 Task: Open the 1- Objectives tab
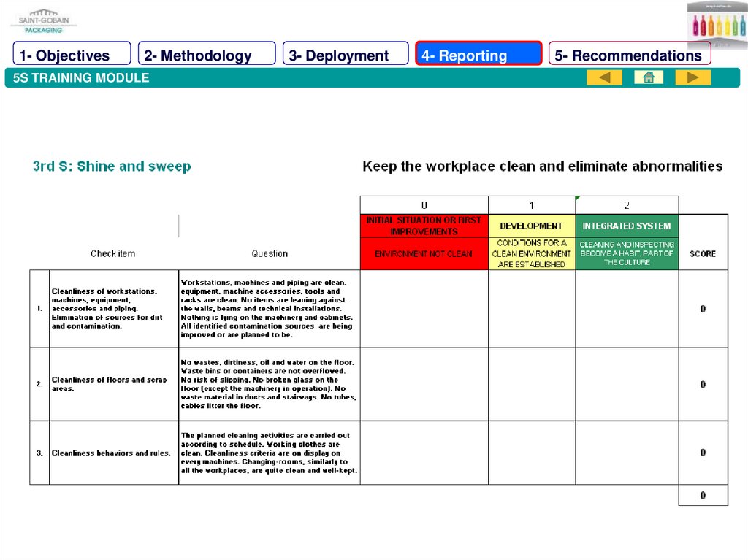[72, 55]
